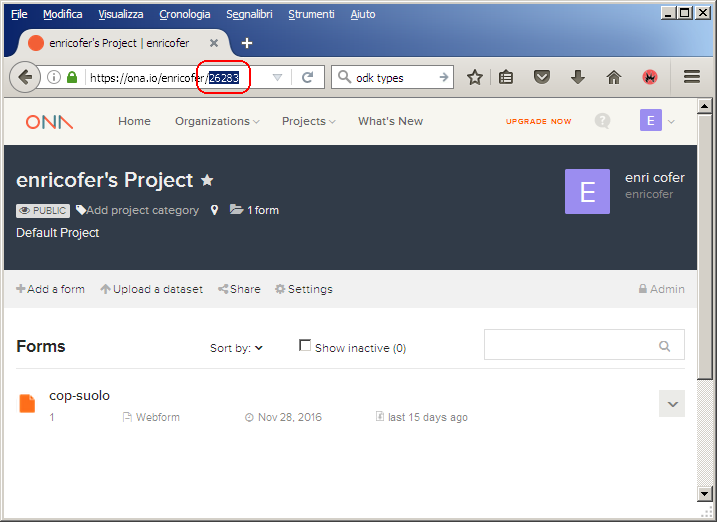This screenshot has width=717, height=522.
Task: Click the red extension icon in toolbar
Action: tap(650, 77)
